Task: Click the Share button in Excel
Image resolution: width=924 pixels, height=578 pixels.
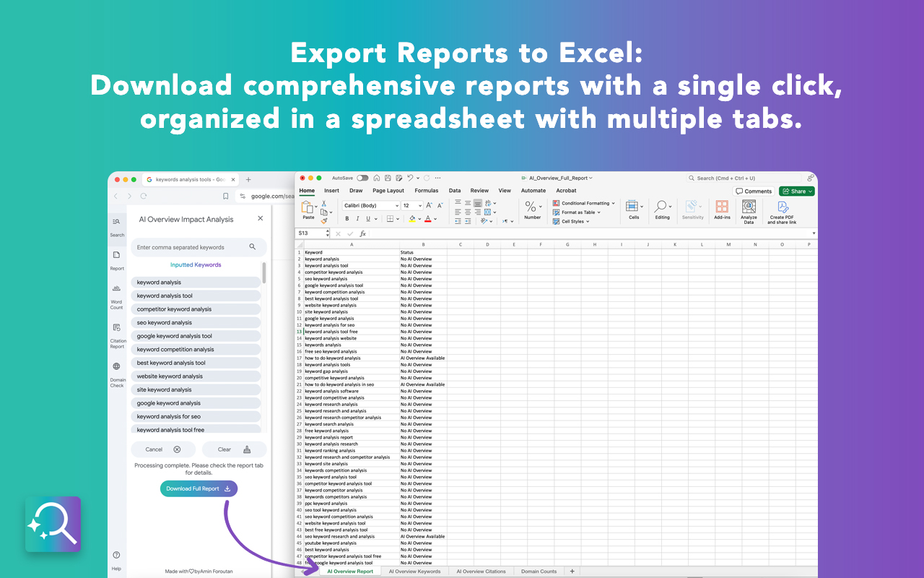Action: click(797, 191)
